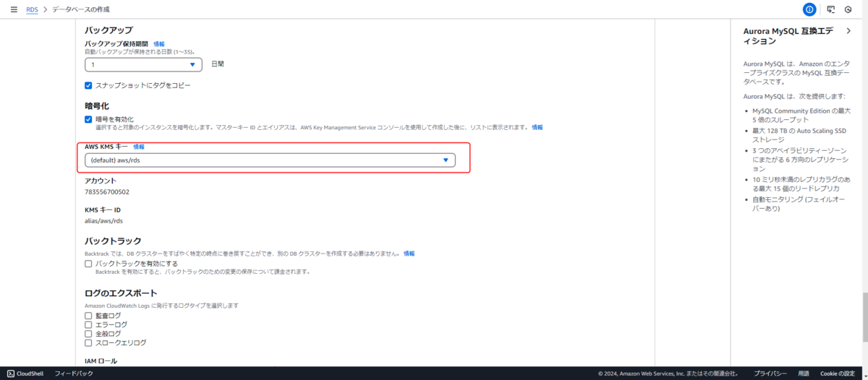Image resolution: width=868 pixels, height=380 pixels.
Task: Open 情報 link after encryption description
Action: click(x=537, y=127)
